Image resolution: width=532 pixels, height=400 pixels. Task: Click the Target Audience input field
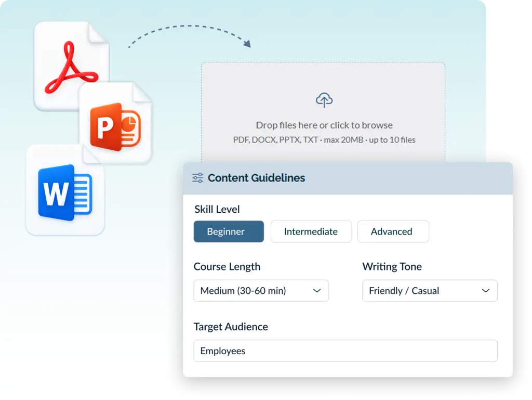point(345,351)
